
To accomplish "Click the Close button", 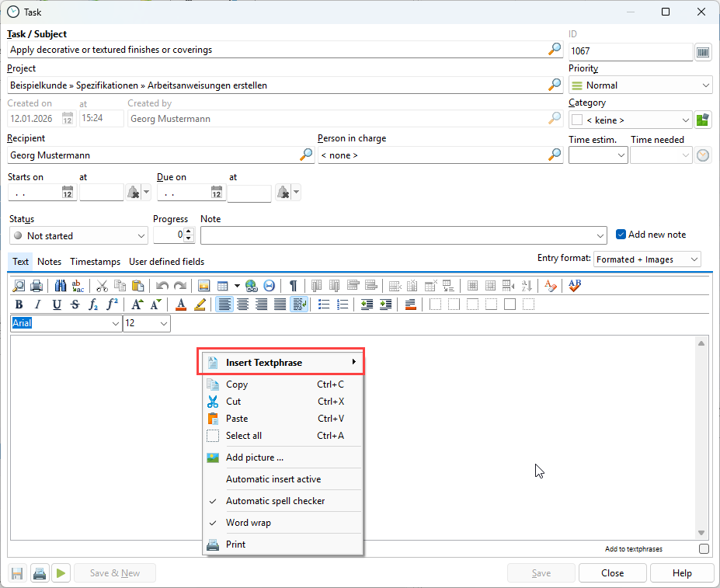I will tap(612, 573).
